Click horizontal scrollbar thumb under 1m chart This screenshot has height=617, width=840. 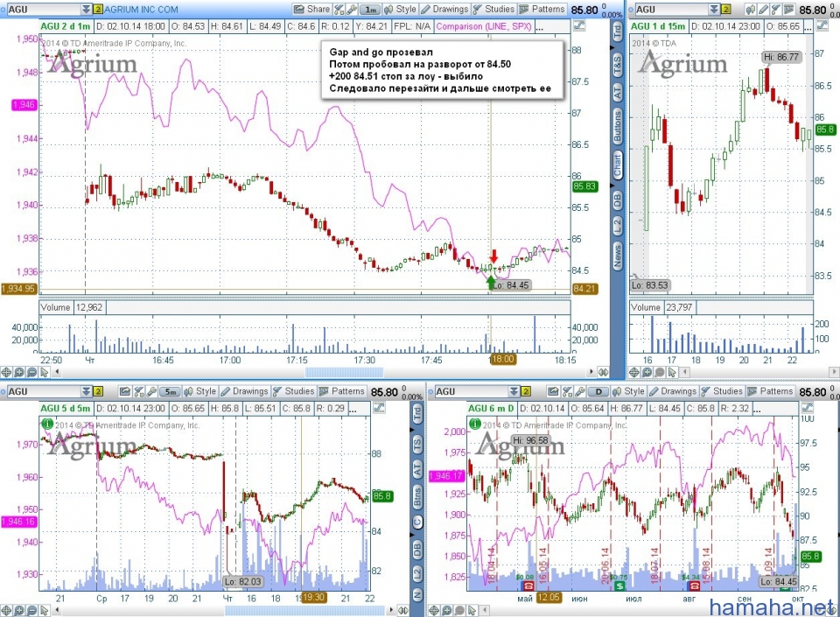coord(344,372)
